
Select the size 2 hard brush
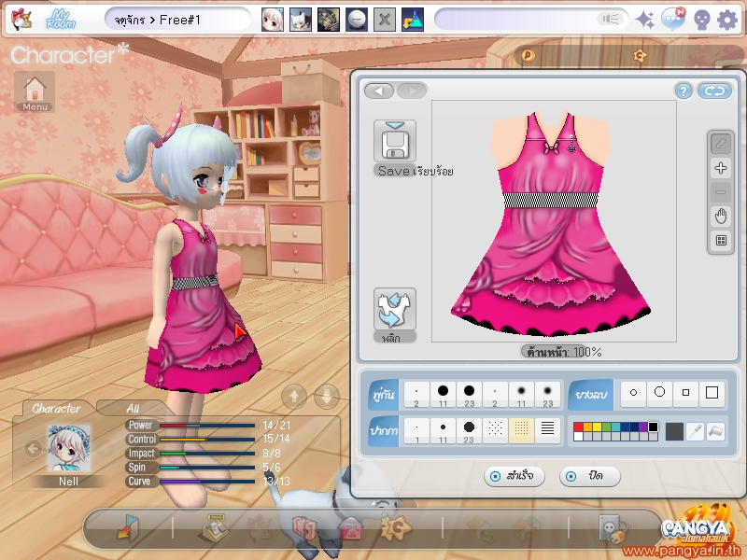[416, 395]
